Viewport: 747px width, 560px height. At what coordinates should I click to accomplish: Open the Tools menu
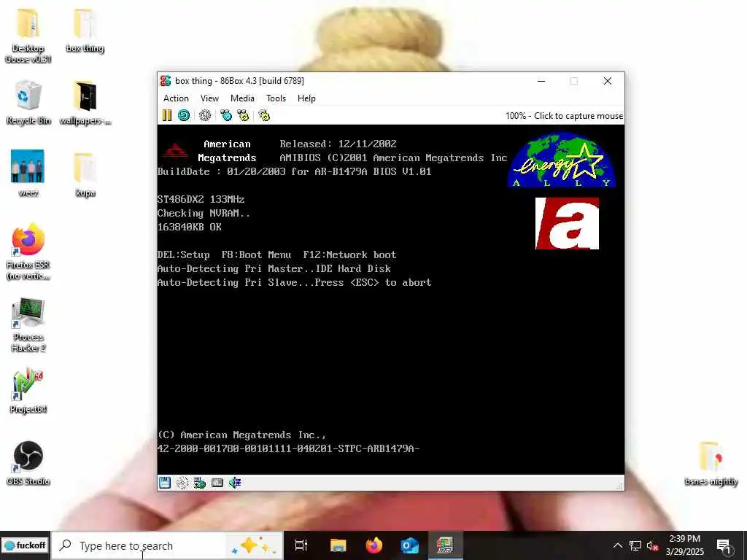[x=276, y=98]
